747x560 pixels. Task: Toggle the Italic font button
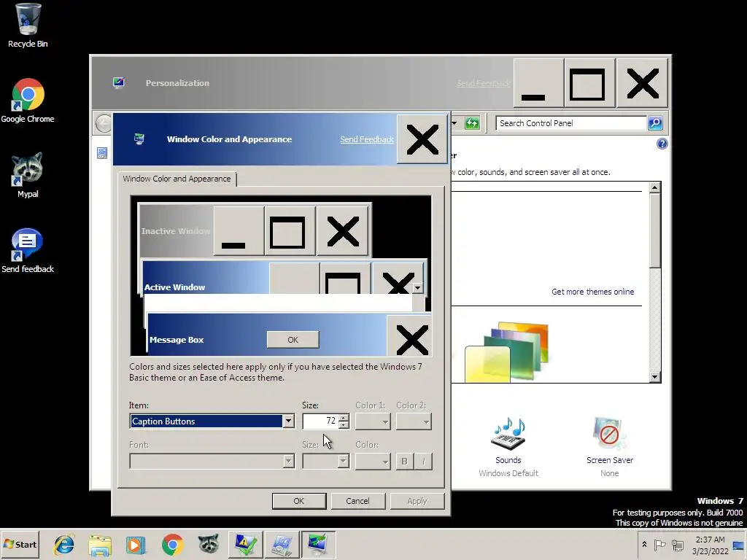(424, 461)
